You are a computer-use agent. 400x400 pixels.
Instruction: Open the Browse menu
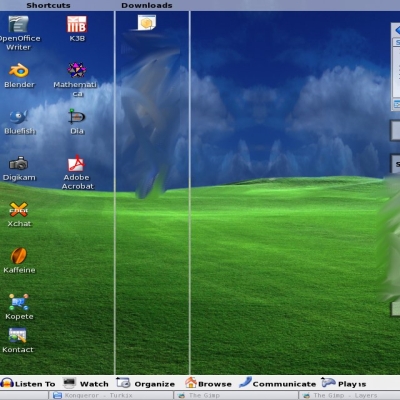(208, 383)
